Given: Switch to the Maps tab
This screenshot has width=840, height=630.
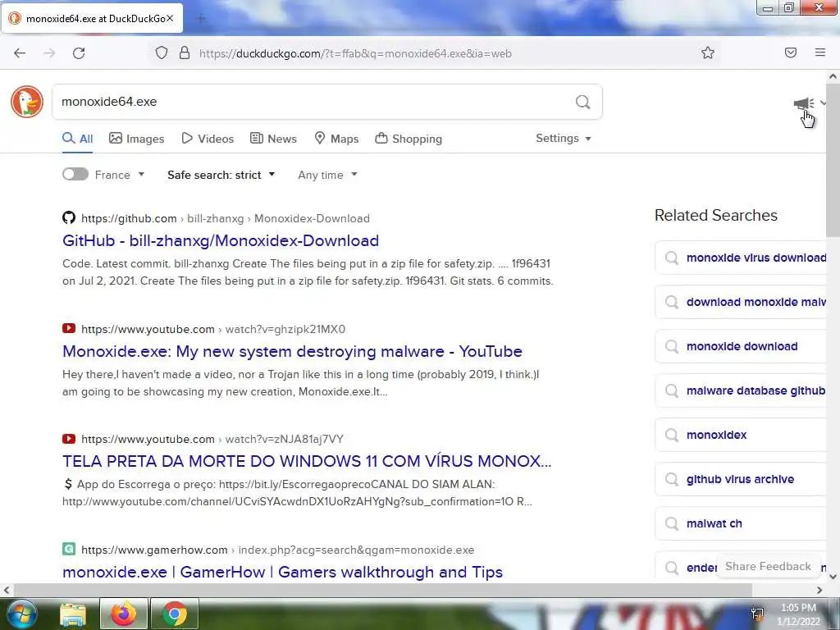Looking at the screenshot, I should [x=336, y=139].
